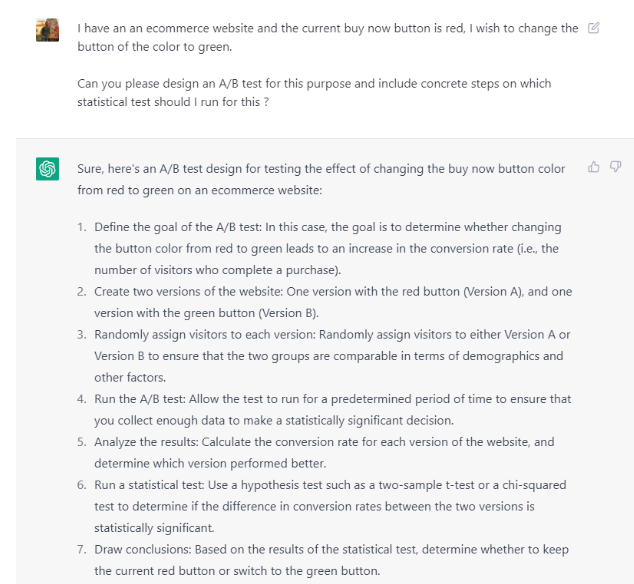Viewport: 634px width, 584px height.
Task: Click the edit message pencil icon
Action: point(594,28)
